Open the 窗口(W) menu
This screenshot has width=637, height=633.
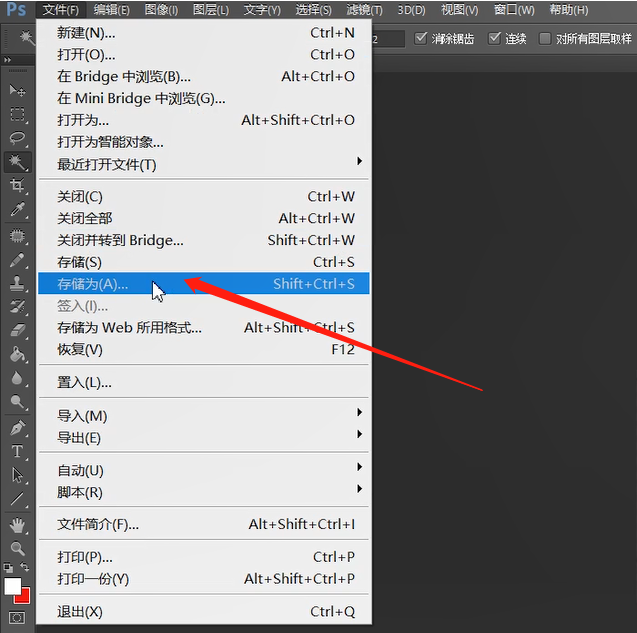[514, 9]
